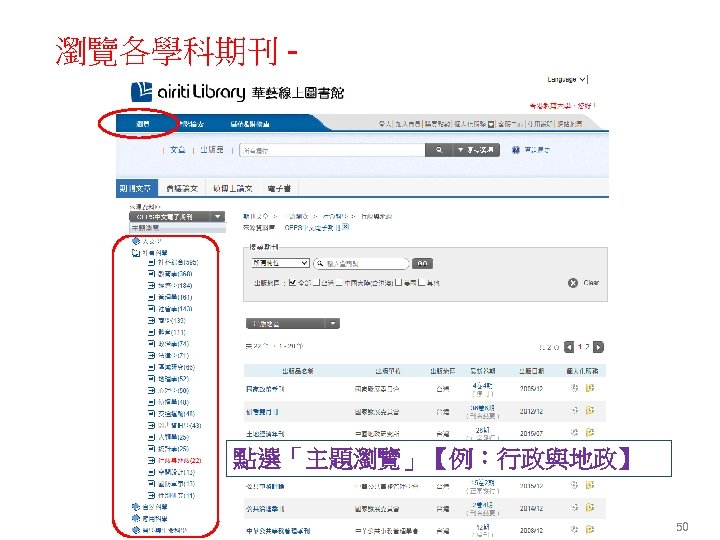Click the search history icon beside the search options
Screen dimensions: 720x540
point(516,150)
